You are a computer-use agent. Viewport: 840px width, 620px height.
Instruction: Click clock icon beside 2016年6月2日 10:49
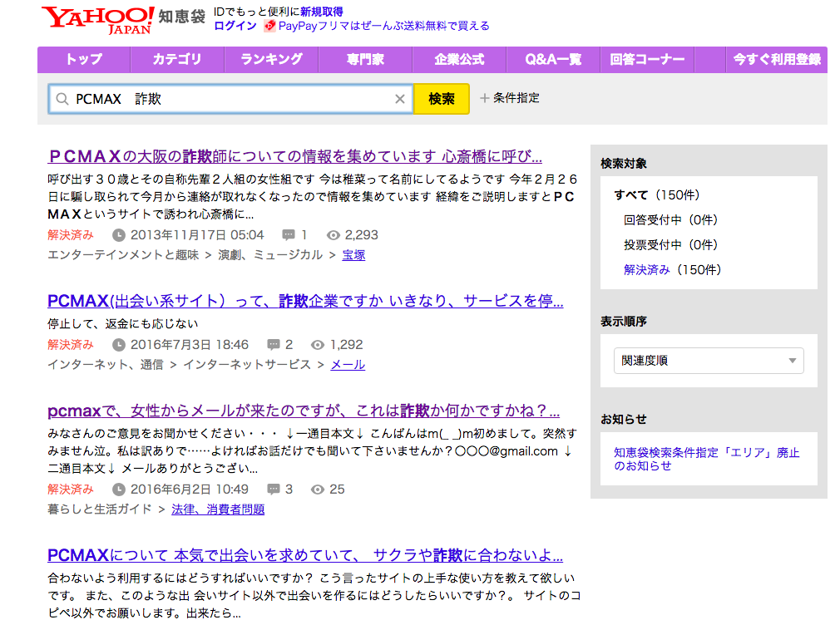(x=119, y=490)
